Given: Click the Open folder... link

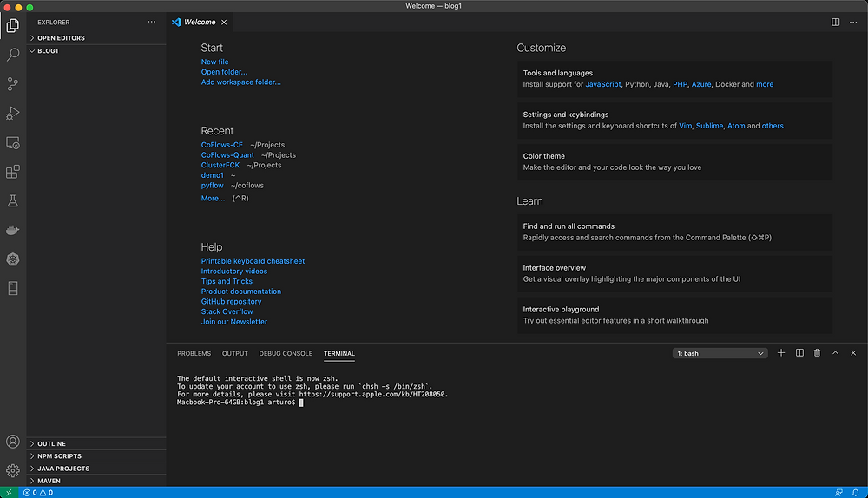Looking at the screenshot, I should point(224,72).
